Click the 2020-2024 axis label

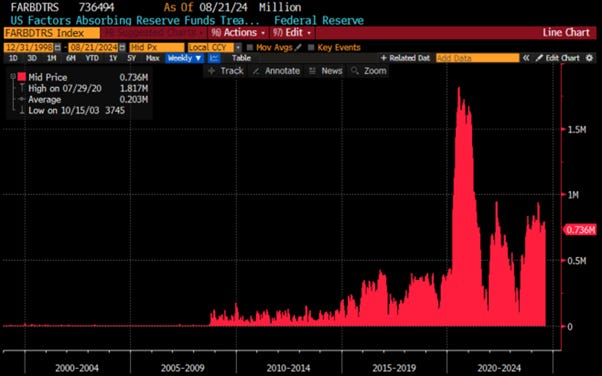pos(499,368)
